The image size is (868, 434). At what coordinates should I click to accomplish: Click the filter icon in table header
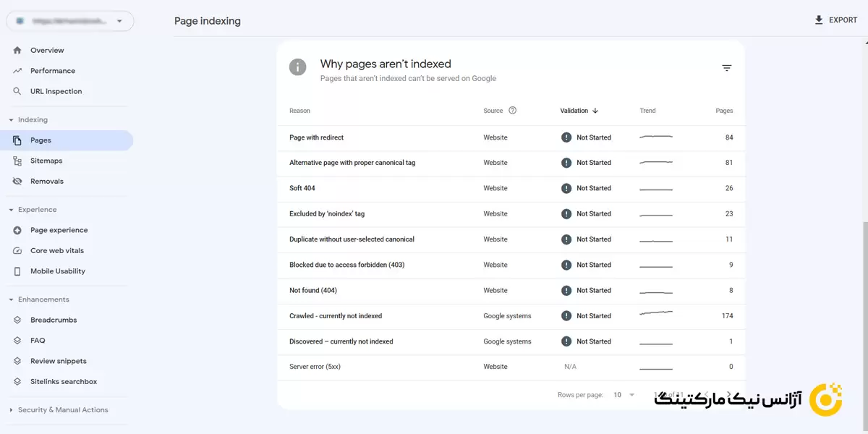coord(727,68)
